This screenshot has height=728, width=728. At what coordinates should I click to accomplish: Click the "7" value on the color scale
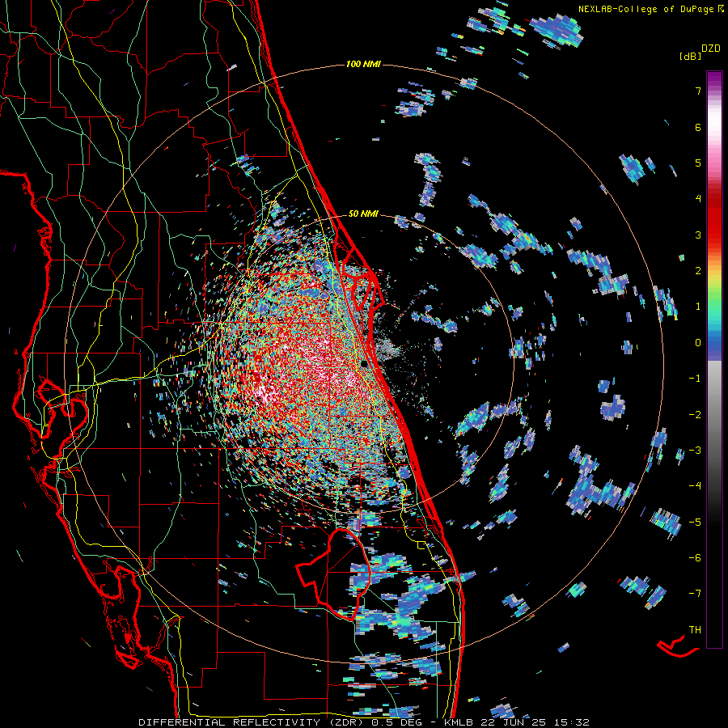point(698,91)
